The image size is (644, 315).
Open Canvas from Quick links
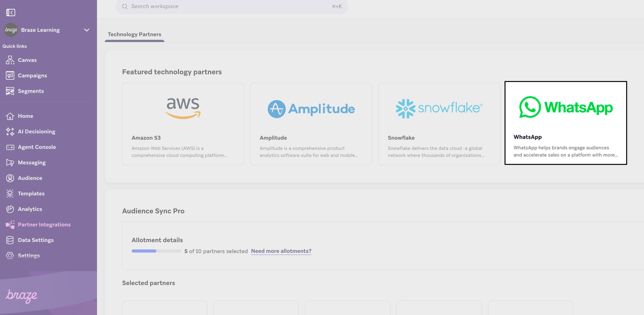(x=27, y=60)
